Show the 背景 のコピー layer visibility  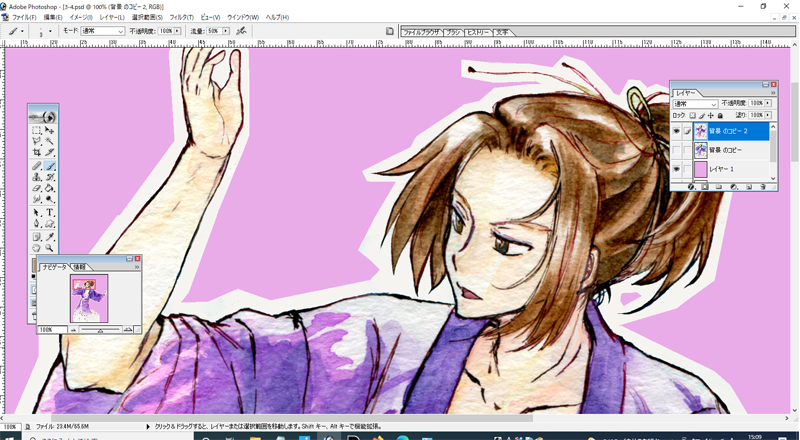pyautogui.click(x=677, y=150)
